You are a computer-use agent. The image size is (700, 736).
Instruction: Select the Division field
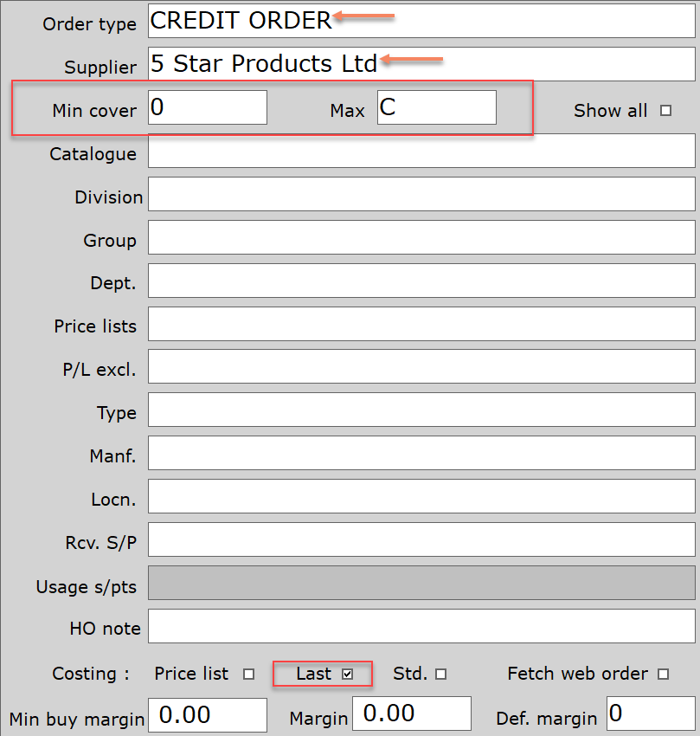421,194
